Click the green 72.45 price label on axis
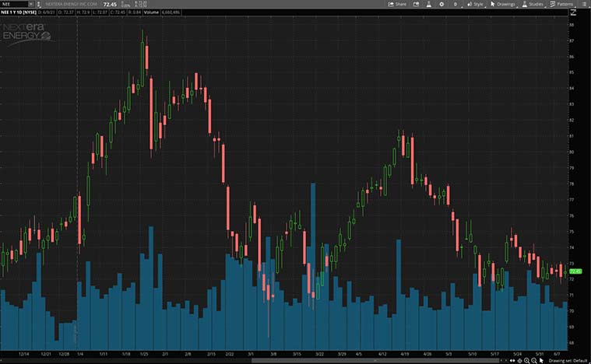591x364 pixels. point(577,271)
